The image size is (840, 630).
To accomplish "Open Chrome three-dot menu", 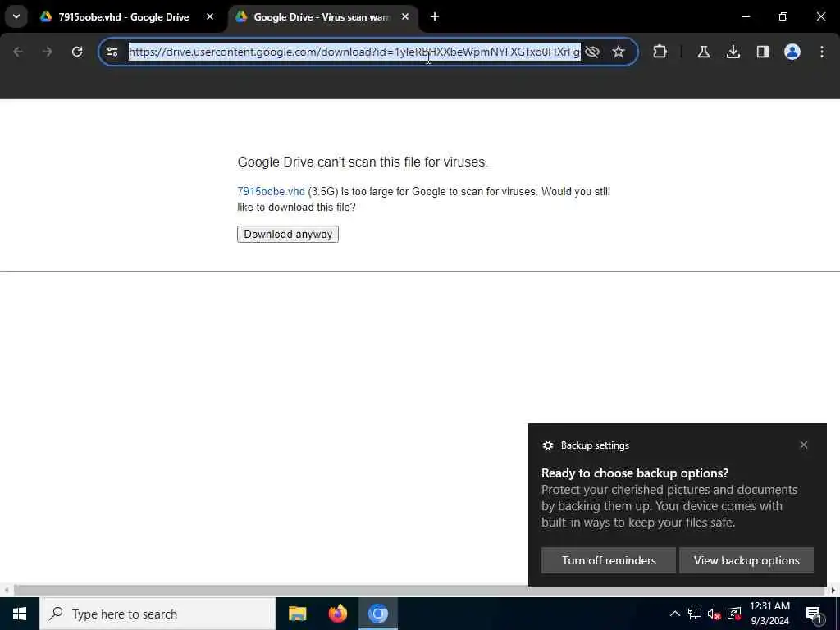I will [822, 52].
